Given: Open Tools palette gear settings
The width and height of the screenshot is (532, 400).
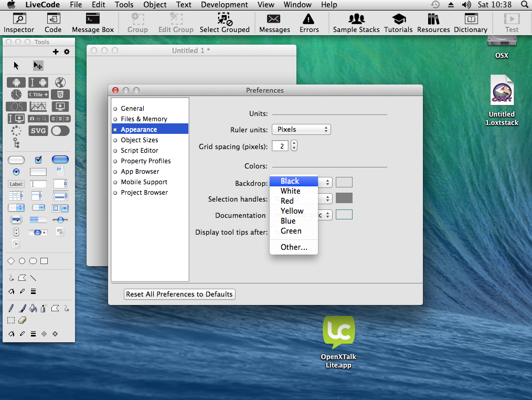Looking at the screenshot, I should [x=67, y=51].
